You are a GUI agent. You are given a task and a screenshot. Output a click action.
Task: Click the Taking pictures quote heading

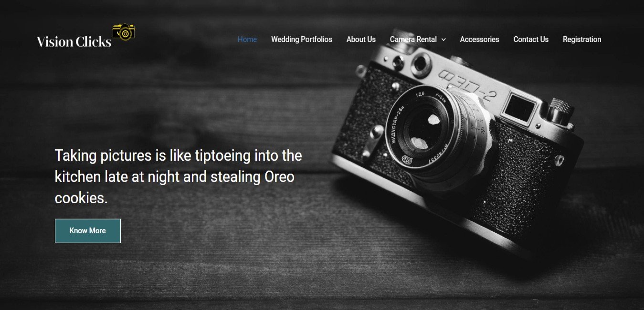[x=179, y=176]
